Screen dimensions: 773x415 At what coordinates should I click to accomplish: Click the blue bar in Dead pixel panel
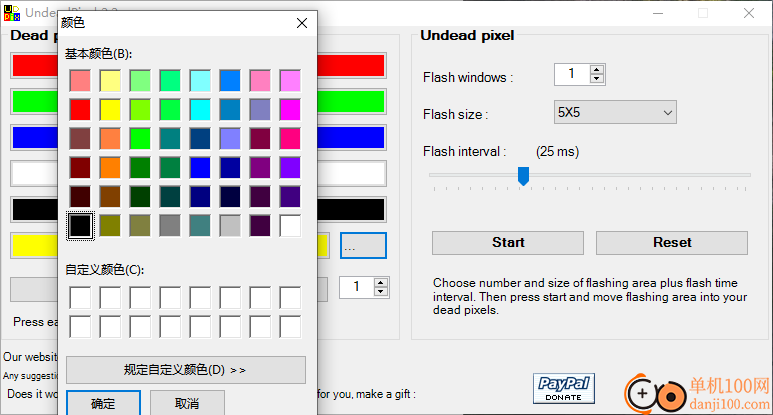point(351,138)
